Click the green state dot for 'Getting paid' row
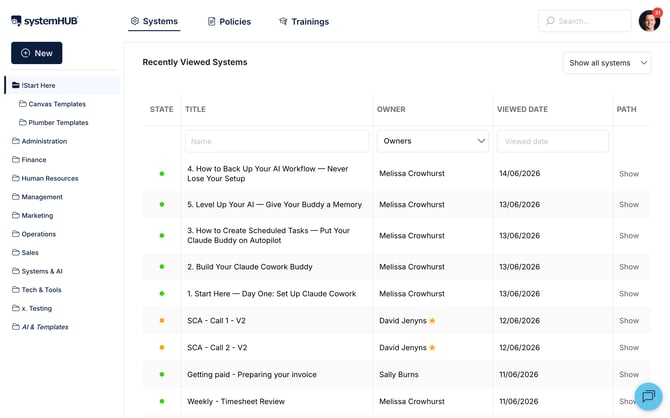670x418 pixels. pyautogui.click(x=162, y=374)
